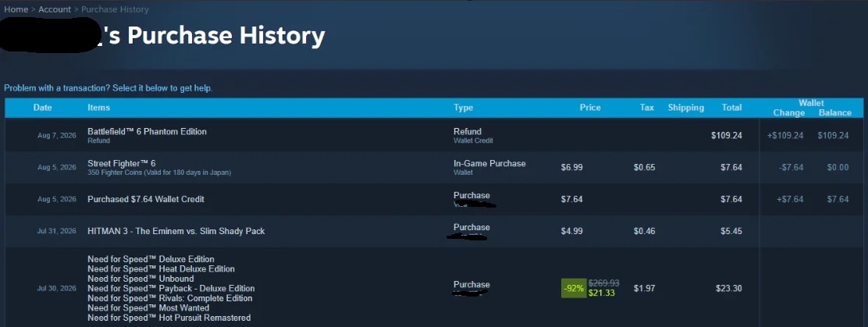
Task: Open the Street Fighter 6 in-game purchase
Action: pos(434,168)
